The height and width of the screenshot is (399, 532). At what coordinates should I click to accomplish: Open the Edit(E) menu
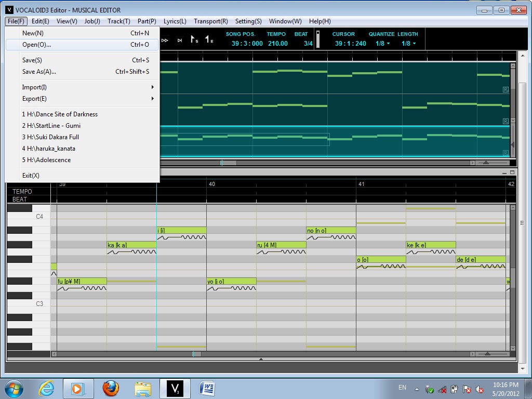coord(41,21)
